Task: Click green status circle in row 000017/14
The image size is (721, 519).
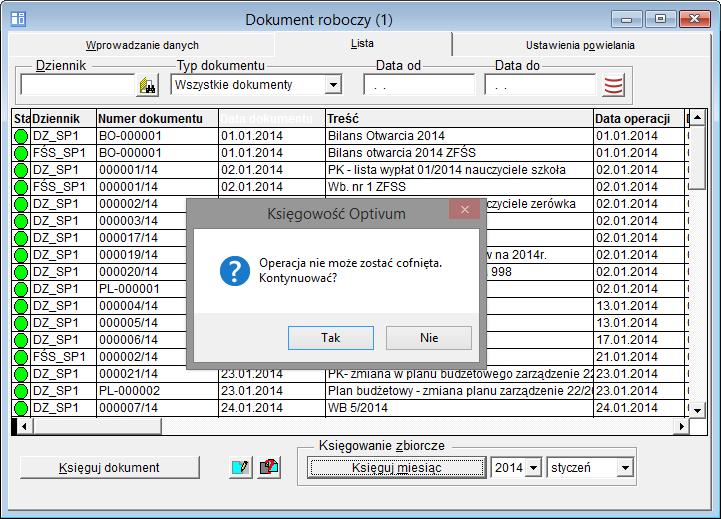Action: 21,238
